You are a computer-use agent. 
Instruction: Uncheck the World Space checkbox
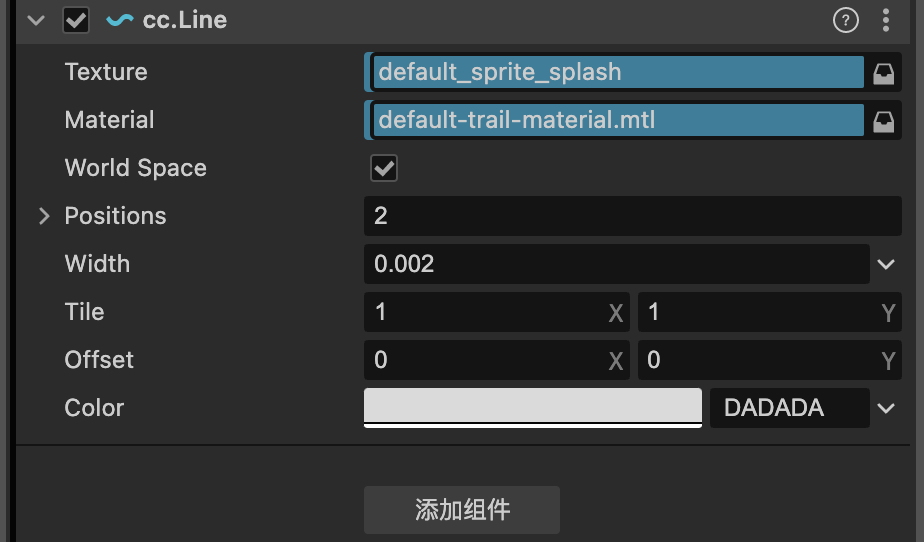384,168
